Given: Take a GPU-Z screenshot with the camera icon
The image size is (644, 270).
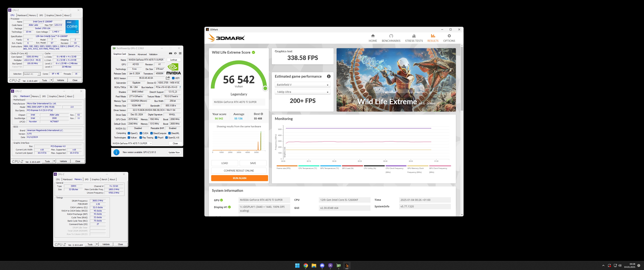Looking at the screenshot, I should click(171, 53).
